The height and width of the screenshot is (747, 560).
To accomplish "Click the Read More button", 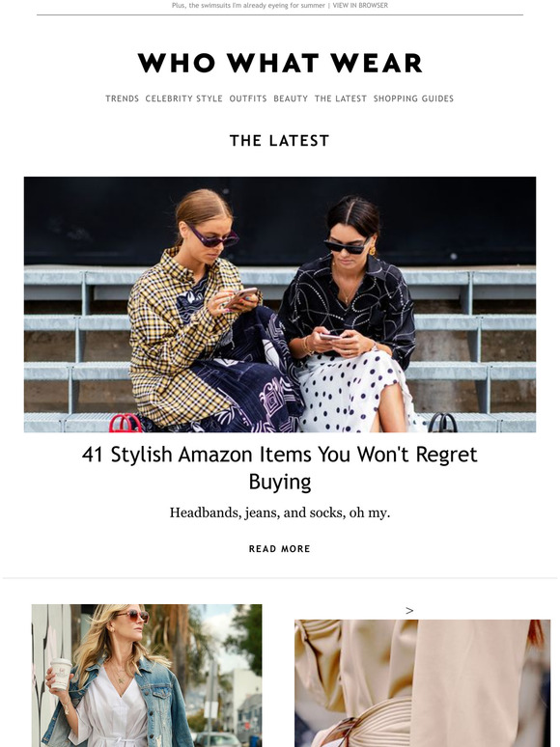I will pos(280,549).
